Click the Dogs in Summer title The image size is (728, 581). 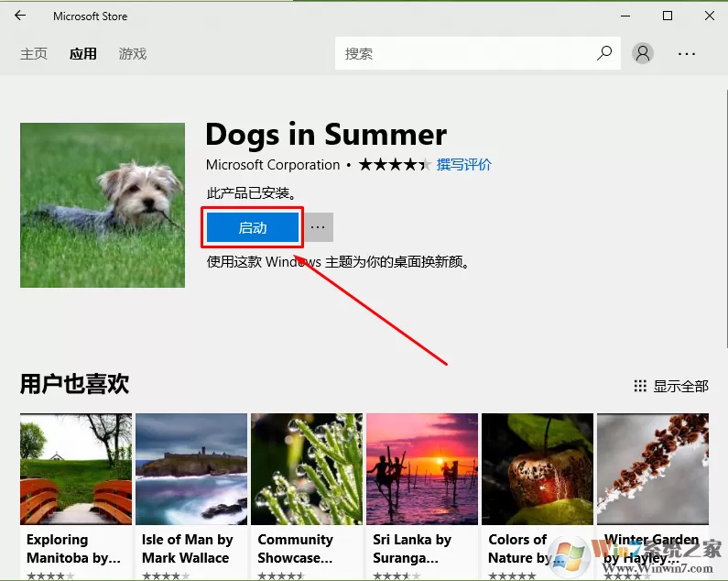coord(326,135)
